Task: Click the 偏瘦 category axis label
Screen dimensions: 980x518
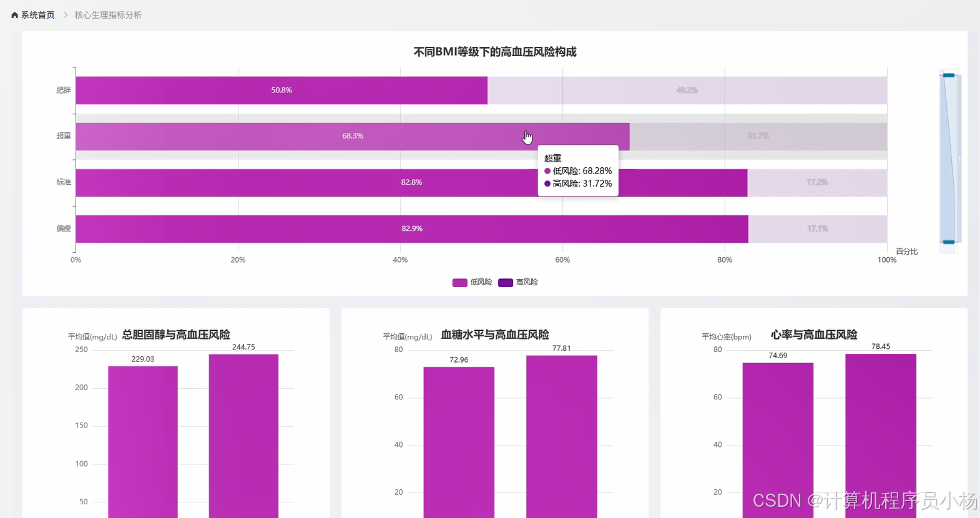Action: pos(64,228)
